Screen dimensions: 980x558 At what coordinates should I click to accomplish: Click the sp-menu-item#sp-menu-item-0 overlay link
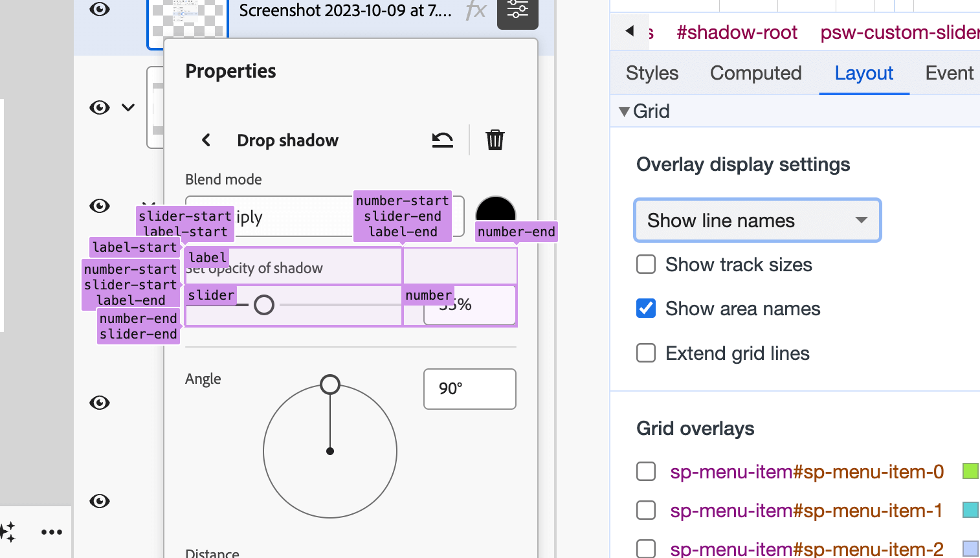click(807, 472)
